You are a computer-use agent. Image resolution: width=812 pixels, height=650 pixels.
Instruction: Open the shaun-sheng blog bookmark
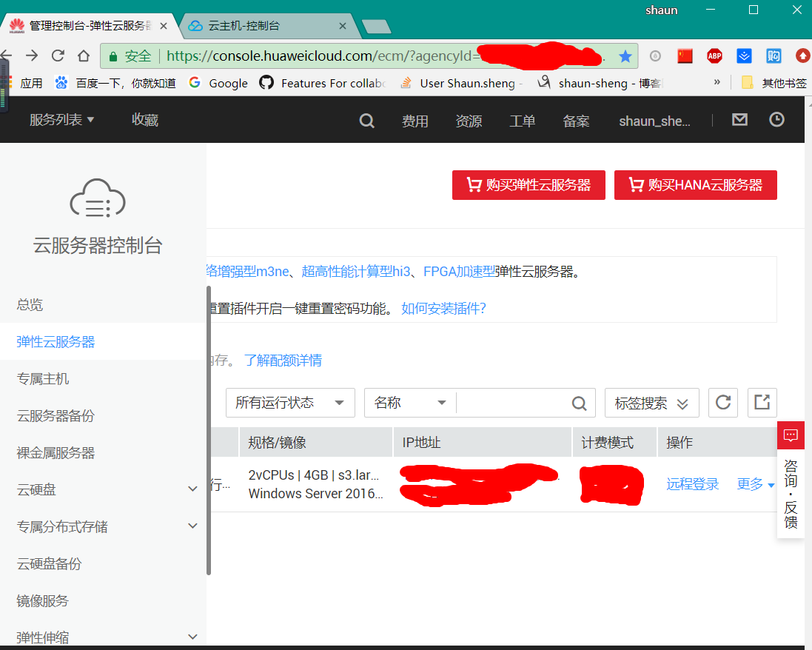pyautogui.click(x=600, y=83)
